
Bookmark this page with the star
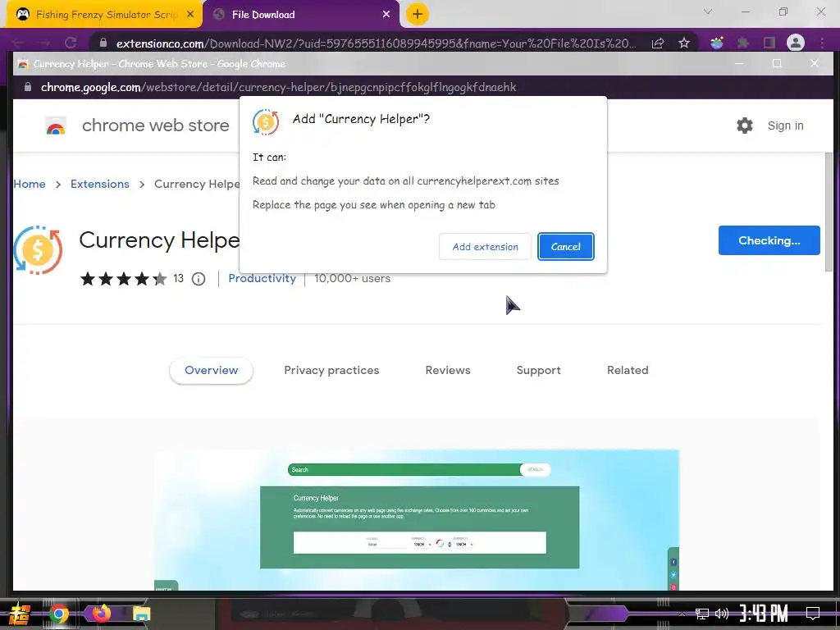(x=684, y=43)
